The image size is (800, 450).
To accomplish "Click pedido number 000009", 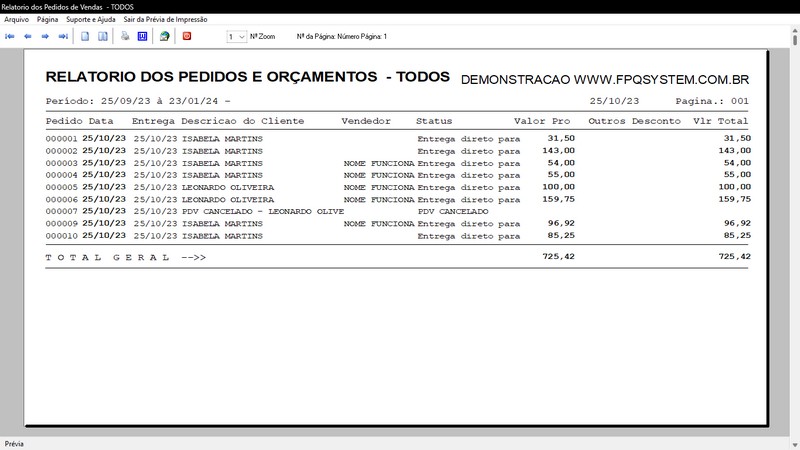I will point(61,224).
